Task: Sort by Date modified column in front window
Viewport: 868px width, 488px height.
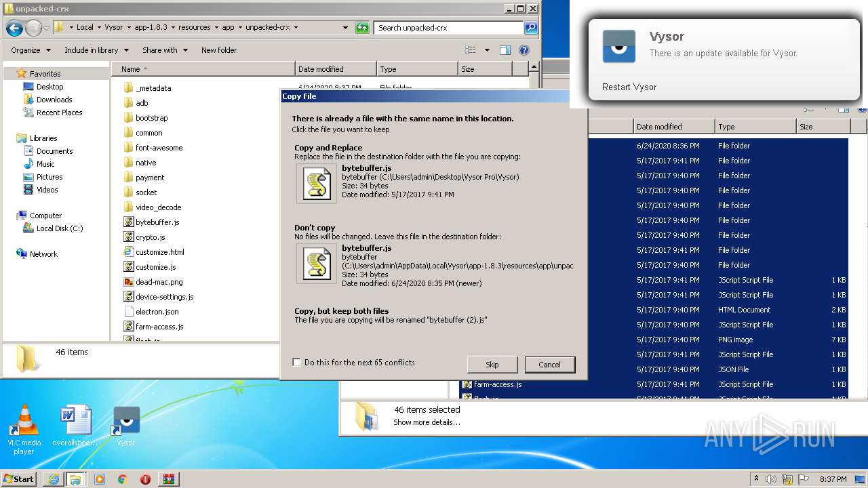Action: 336,69
